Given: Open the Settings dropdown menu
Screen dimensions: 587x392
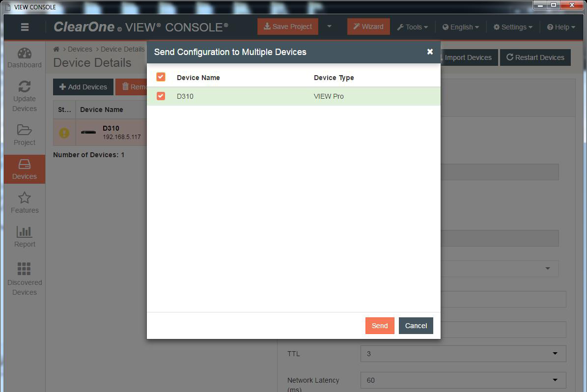Looking at the screenshot, I should point(513,27).
